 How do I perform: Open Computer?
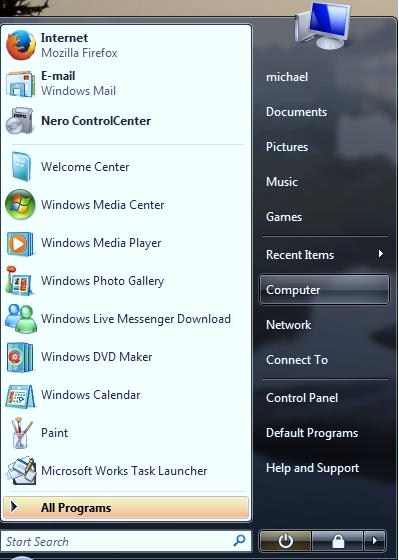(324, 290)
